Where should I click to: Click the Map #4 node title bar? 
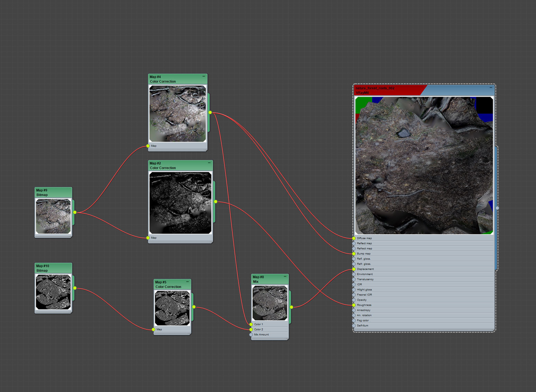pyautogui.click(x=178, y=79)
